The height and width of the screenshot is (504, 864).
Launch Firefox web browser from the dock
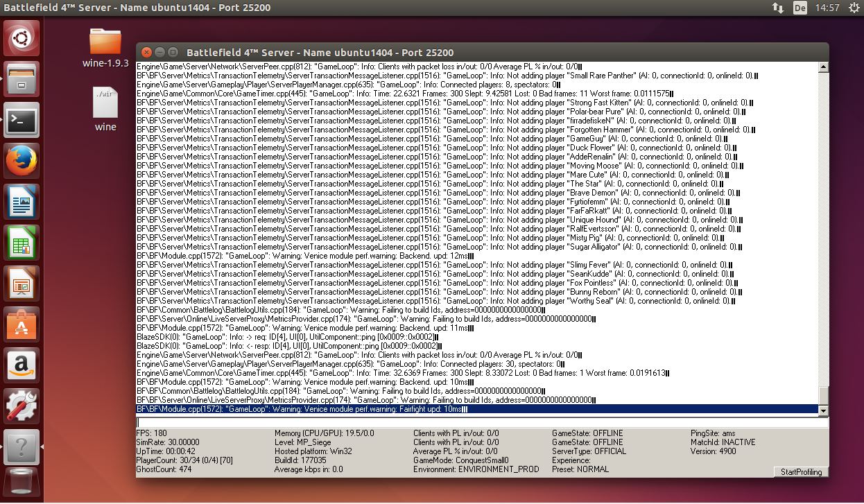coord(21,161)
